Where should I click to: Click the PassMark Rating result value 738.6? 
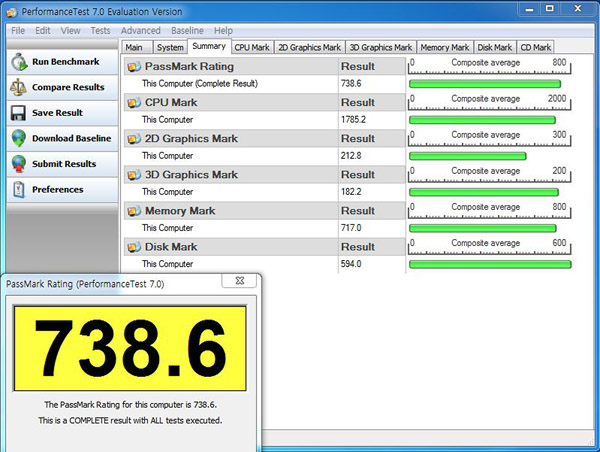tap(351, 83)
